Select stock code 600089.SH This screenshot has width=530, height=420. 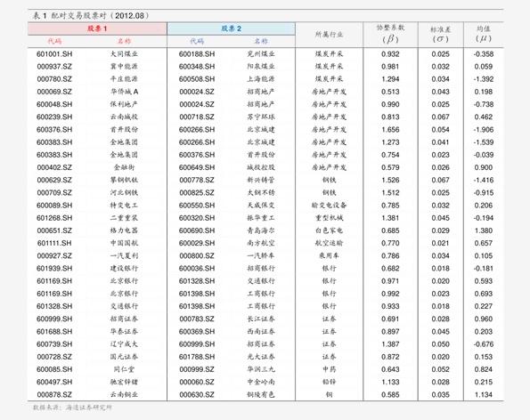pyautogui.click(x=54, y=206)
